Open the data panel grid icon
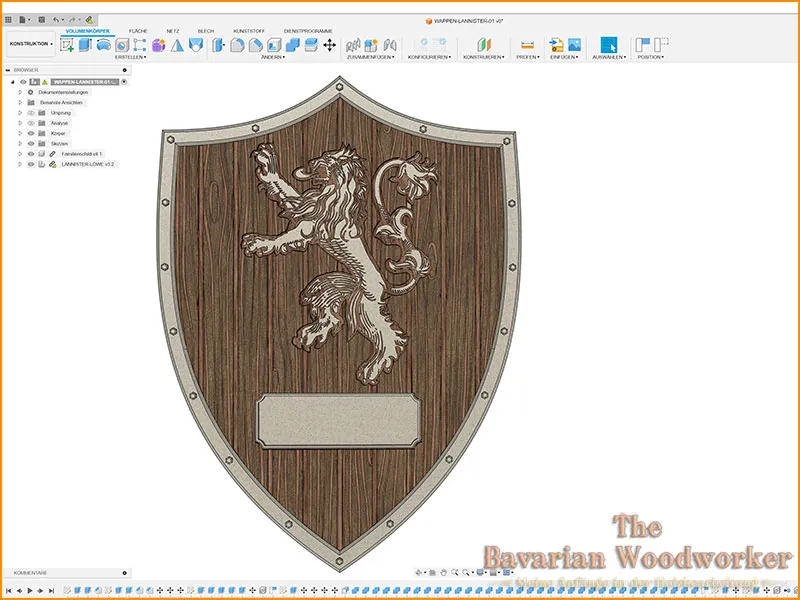This screenshot has height=600, width=800. pyautogui.click(x=8, y=20)
